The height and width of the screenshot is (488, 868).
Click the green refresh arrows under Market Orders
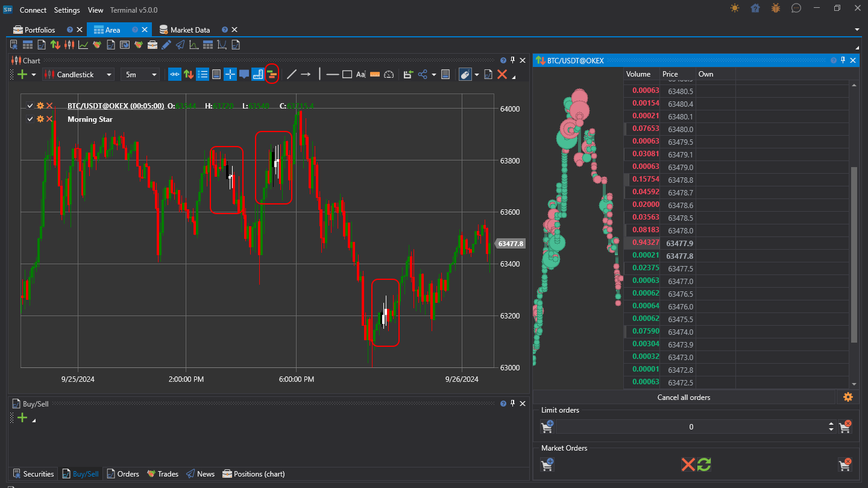point(704,464)
